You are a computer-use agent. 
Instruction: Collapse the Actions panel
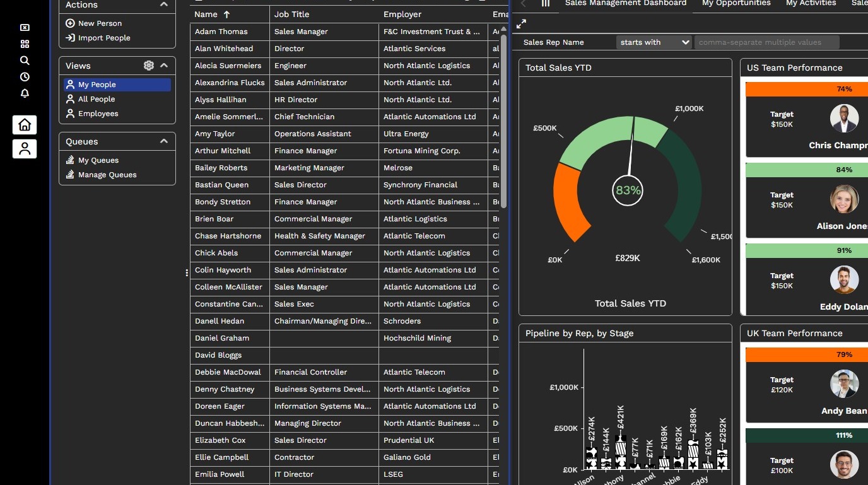164,4
